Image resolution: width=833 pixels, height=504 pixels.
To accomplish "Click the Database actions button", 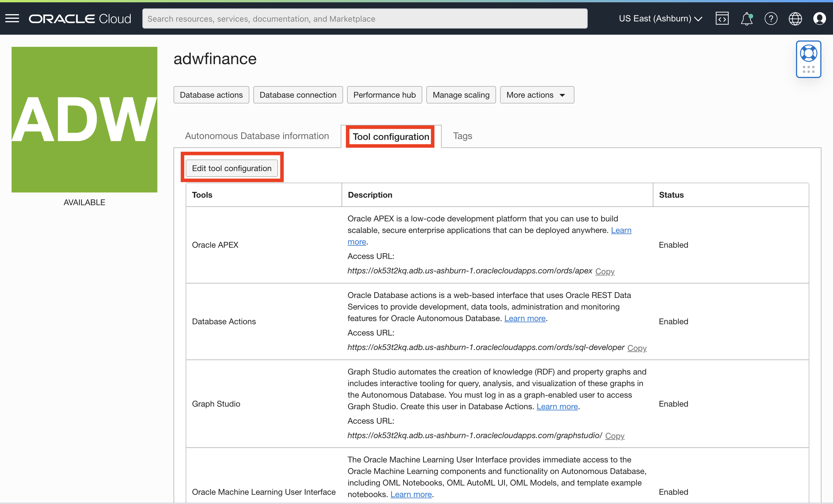I will pos(211,95).
